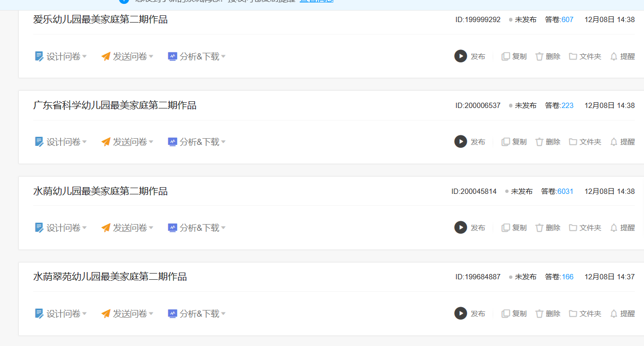Click 未发布 status of 水荫幼儿园 survey
The image size is (644, 346).
point(522,191)
